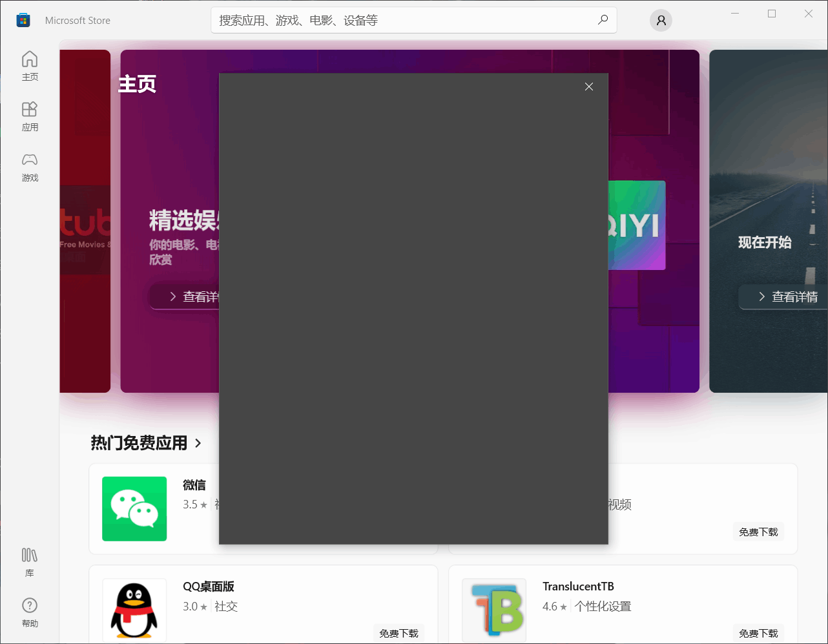Open the TranslucentTB app icon

point(494,610)
